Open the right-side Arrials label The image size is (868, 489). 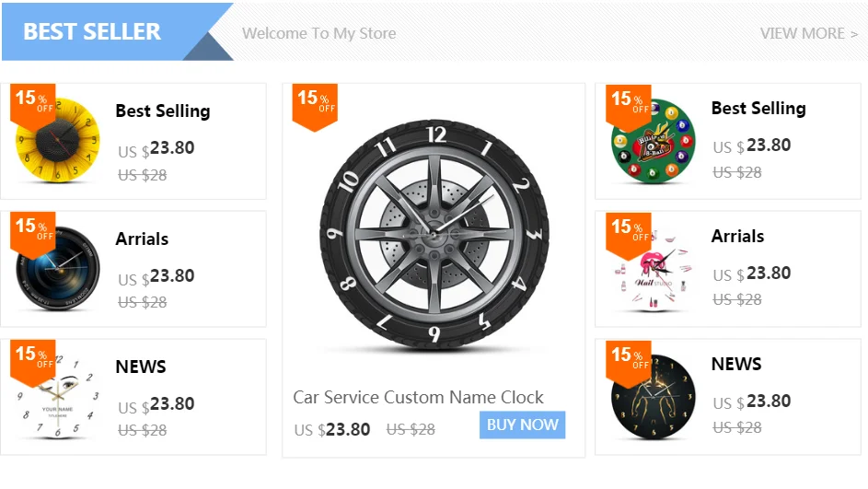click(x=737, y=236)
